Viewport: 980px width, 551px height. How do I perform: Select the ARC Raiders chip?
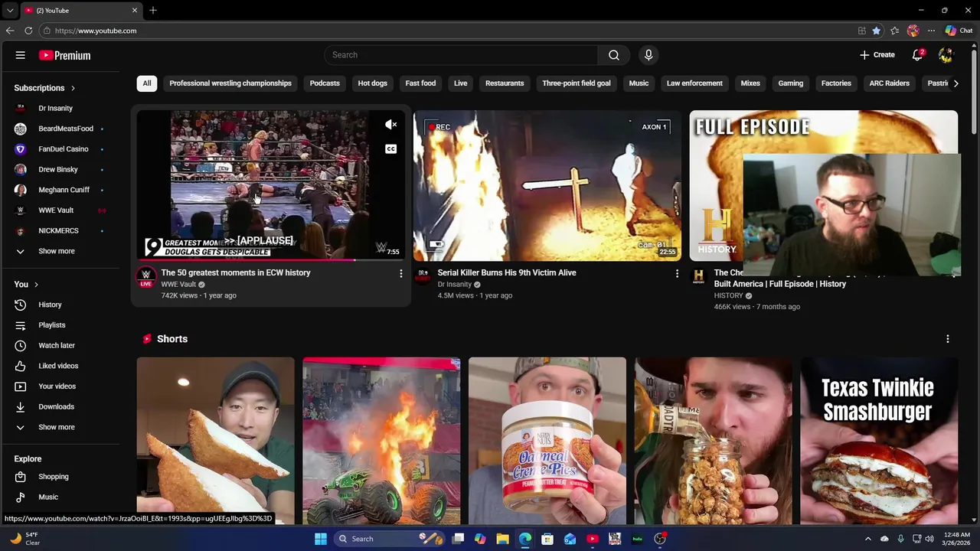point(890,83)
